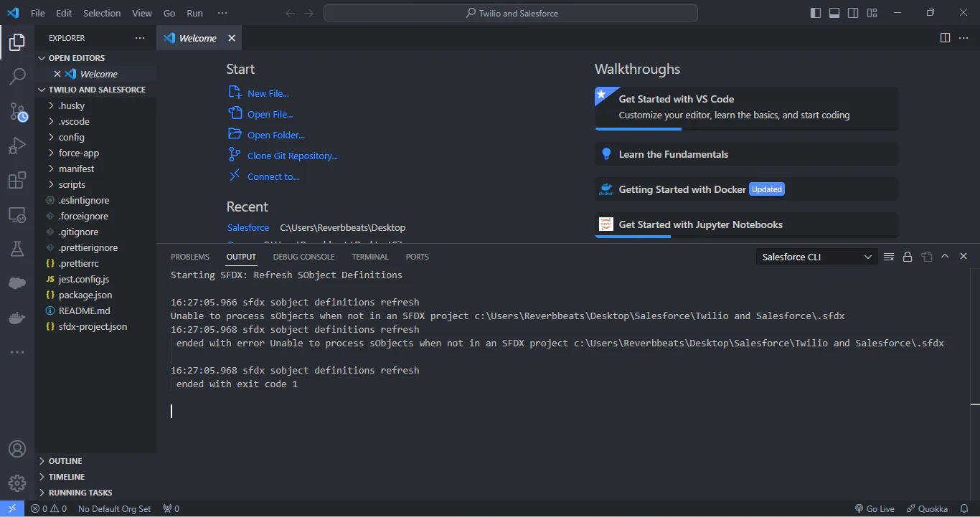Switch to the Terminal tab

point(370,257)
